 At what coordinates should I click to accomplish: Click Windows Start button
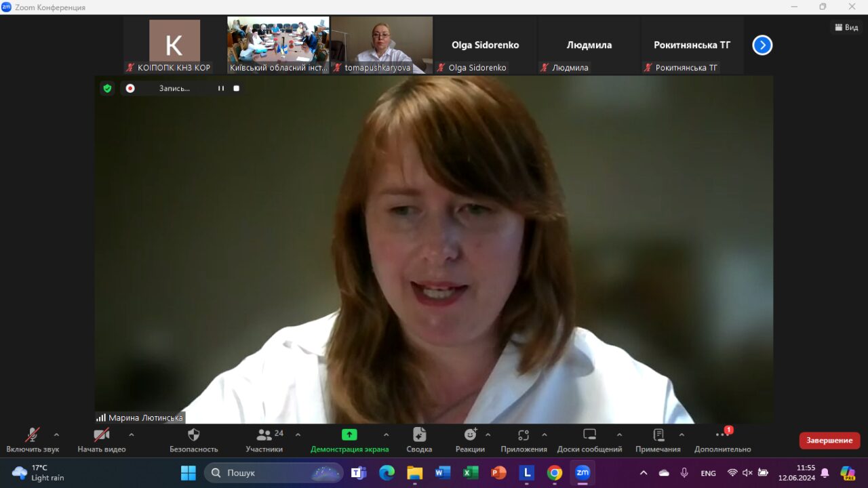pos(189,472)
